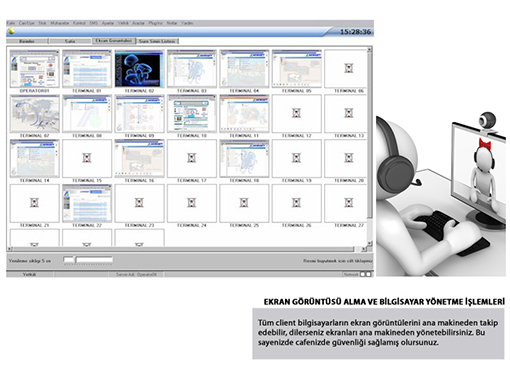Image resolution: width=510 pixels, height=380 pixels.
Task: Click the yellow globe icon beside the clock
Action: [x=11, y=32]
